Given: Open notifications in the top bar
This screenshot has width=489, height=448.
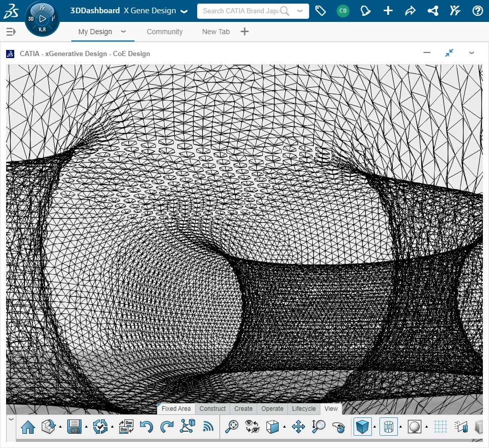Looking at the screenshot, I should click(365, 11).
